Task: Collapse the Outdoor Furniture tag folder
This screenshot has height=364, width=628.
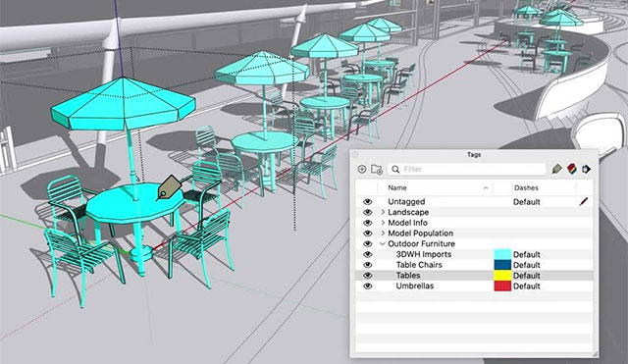Action: click(383, 244)
